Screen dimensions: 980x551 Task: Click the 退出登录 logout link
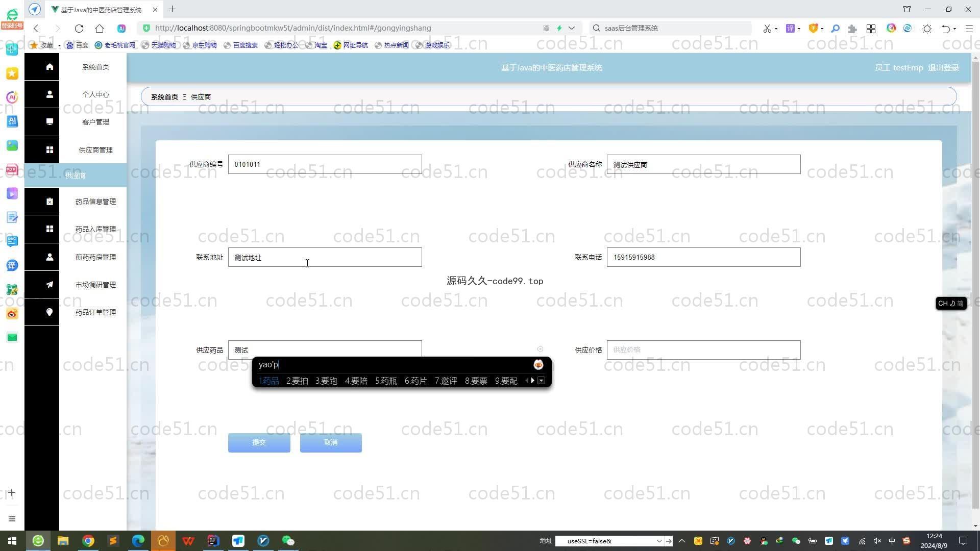point(943,67)
